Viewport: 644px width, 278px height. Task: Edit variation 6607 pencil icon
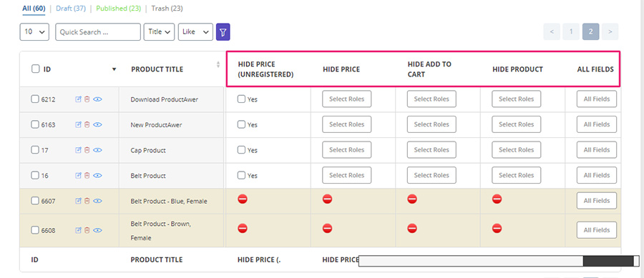(79, 201)
